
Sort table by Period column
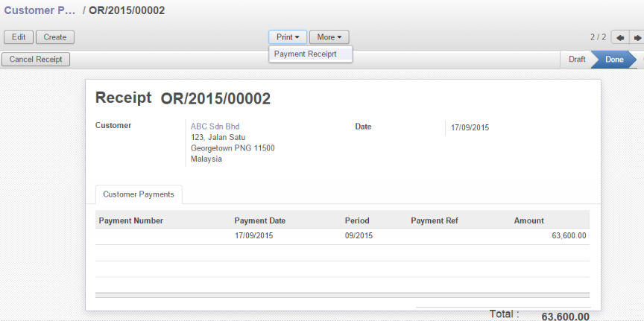(x=357, y=220)
